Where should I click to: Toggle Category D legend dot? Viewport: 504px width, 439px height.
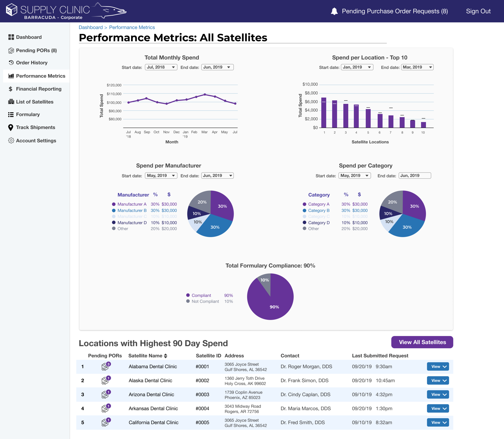(304, 223)
